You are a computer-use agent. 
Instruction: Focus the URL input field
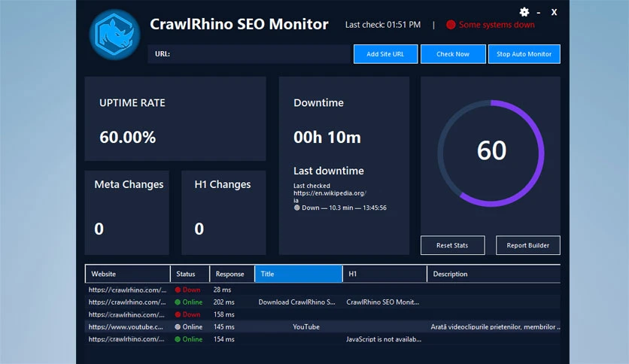click(249, 53)
